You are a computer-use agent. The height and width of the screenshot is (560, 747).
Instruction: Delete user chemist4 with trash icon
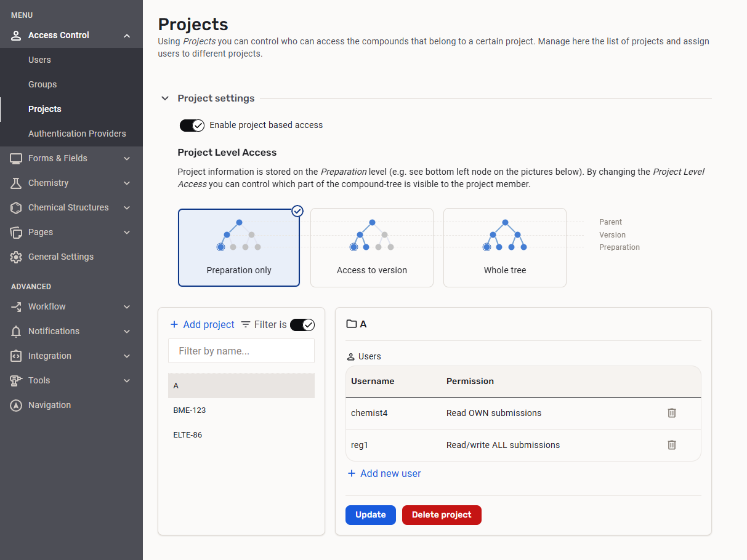[672, 413]
